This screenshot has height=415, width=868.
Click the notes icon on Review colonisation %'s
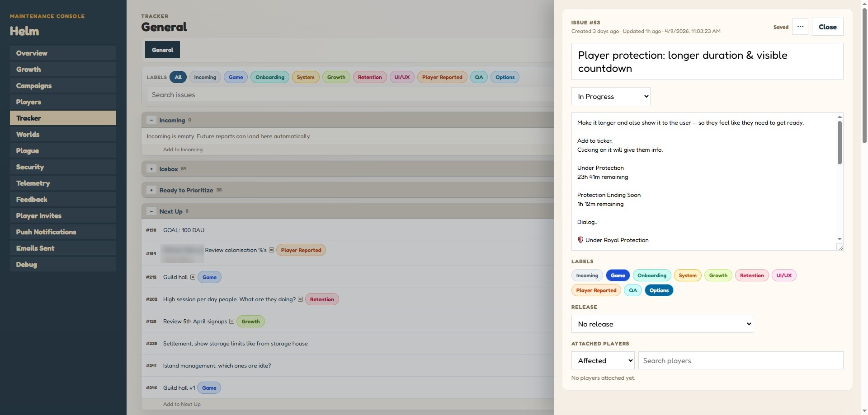coord(272,250)
